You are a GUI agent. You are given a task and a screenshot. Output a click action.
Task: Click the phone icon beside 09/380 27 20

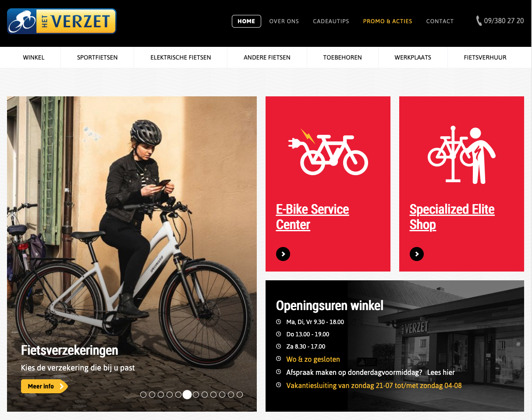pos(479,21)
